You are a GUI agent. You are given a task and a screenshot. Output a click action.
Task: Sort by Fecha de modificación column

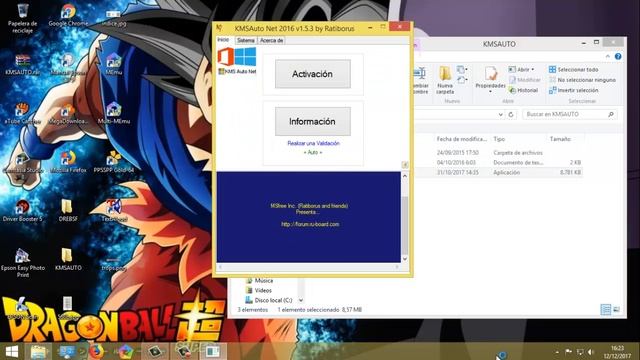click(x=462, y=139)
